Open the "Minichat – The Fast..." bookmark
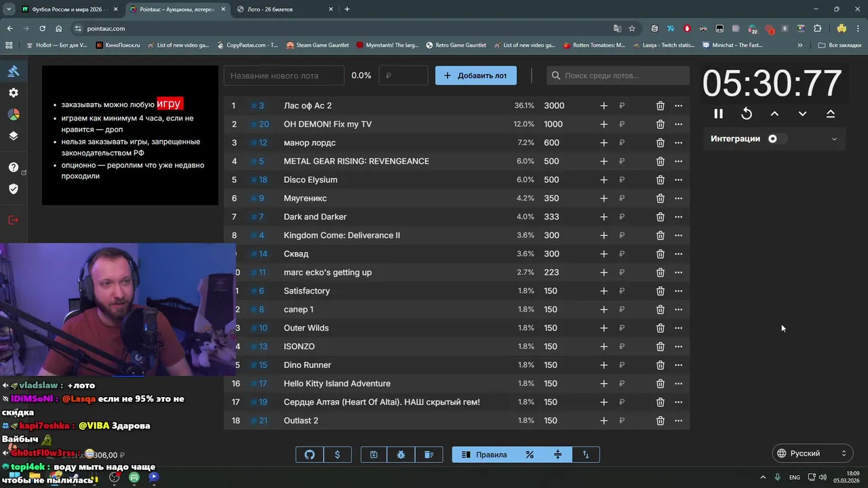This screenshot has width=868, height=488. 732,45
